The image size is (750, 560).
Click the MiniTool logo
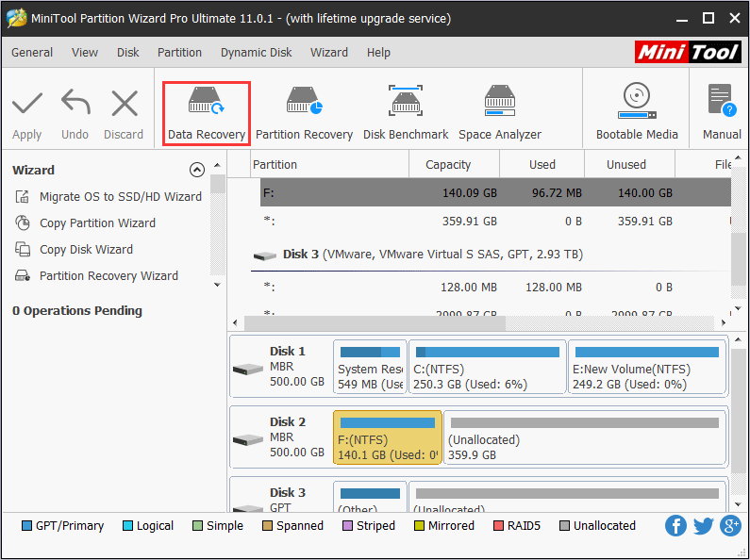(688, 52)
